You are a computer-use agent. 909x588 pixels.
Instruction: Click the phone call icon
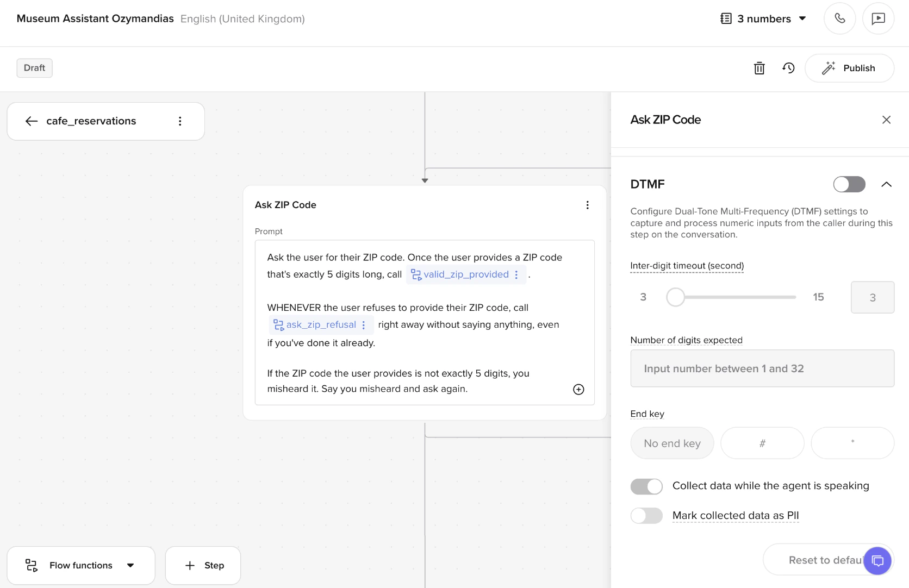point(839,18)
